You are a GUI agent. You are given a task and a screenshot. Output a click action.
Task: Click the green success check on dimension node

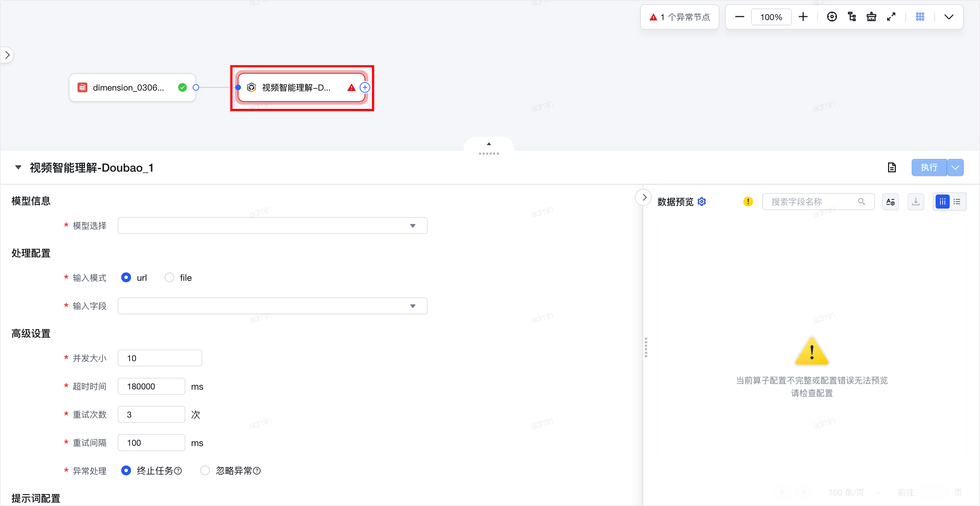182,87
